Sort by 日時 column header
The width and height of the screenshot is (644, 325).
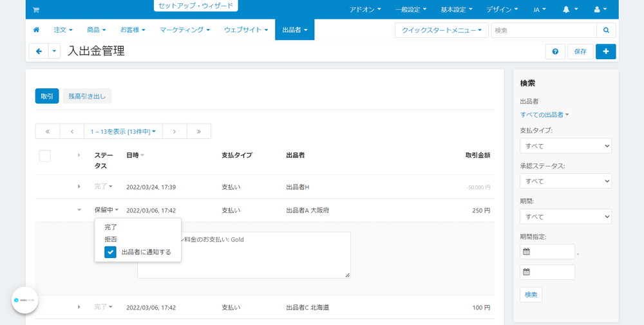point(135,155)
